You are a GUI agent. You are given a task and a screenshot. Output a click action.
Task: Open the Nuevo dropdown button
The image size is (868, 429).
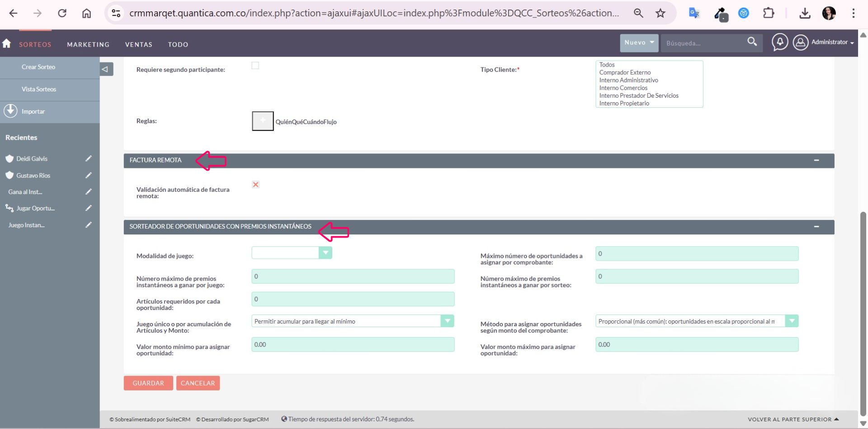pos(639,43)
